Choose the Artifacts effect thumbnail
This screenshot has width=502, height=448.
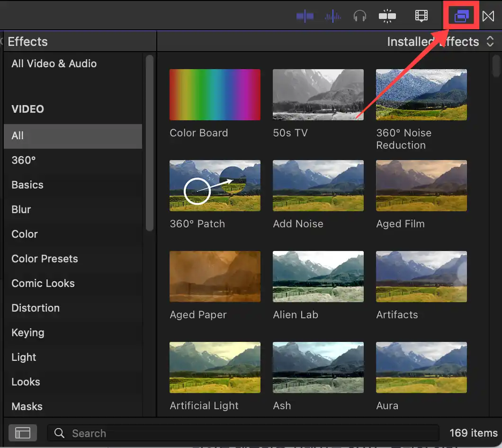click(421, 277)
